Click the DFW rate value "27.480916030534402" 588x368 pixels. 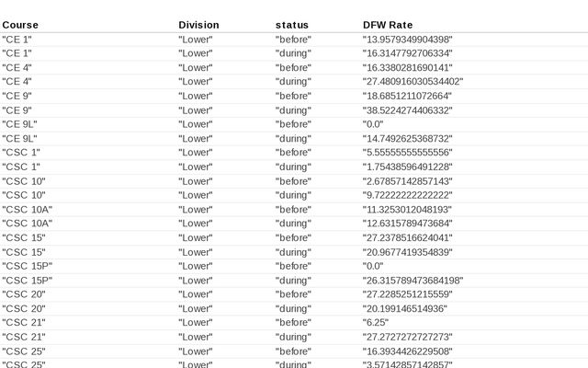pos(413,82)
